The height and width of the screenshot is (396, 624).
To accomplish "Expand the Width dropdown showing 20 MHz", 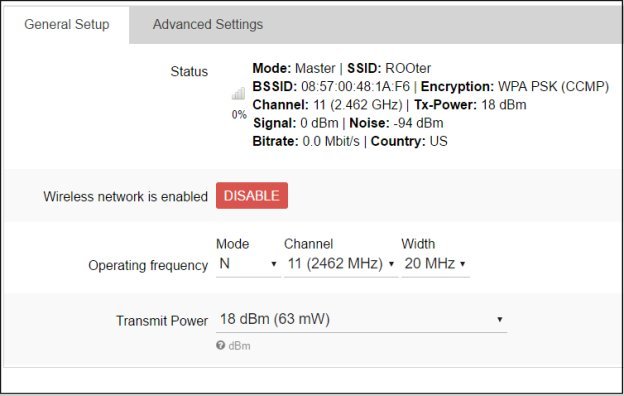I will (x=435, y=264).
